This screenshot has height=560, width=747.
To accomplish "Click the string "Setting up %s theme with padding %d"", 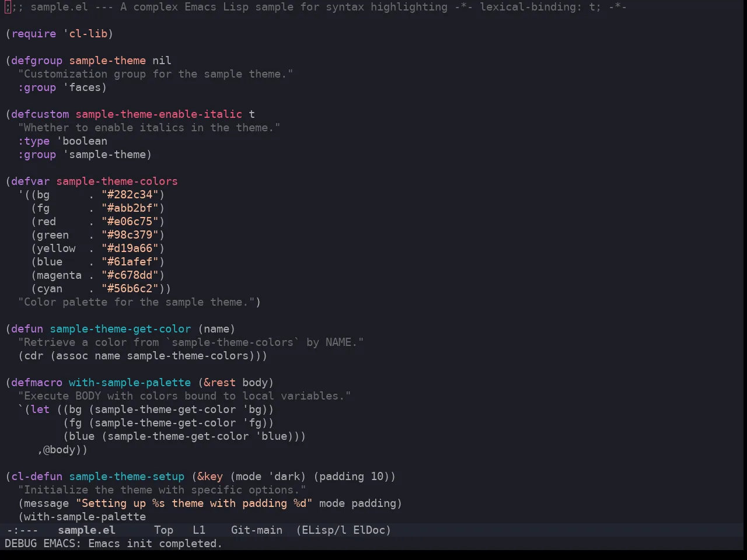I will pyautogui.click(x=194, y=503).
